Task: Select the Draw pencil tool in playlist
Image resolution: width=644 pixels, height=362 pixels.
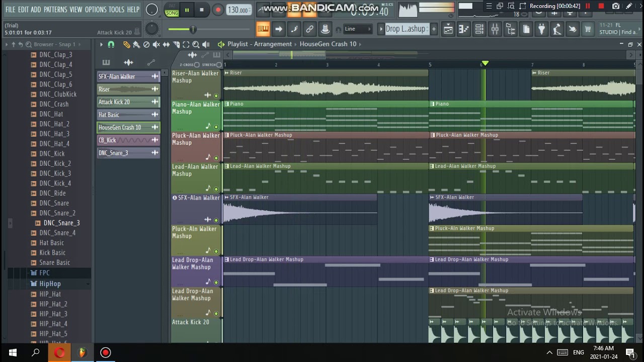Action: [126, 44]
